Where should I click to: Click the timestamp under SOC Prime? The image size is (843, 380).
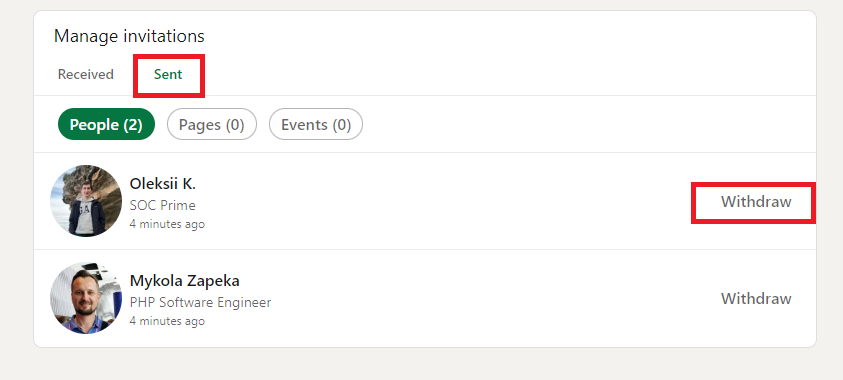[167, 224]
